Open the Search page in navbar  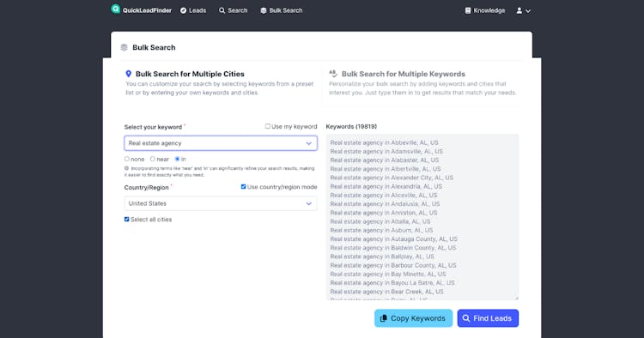[233, 10]
